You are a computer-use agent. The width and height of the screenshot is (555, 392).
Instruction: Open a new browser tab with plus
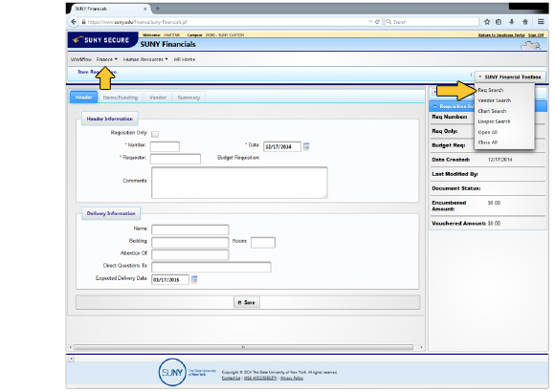click(x=158, y=9)
